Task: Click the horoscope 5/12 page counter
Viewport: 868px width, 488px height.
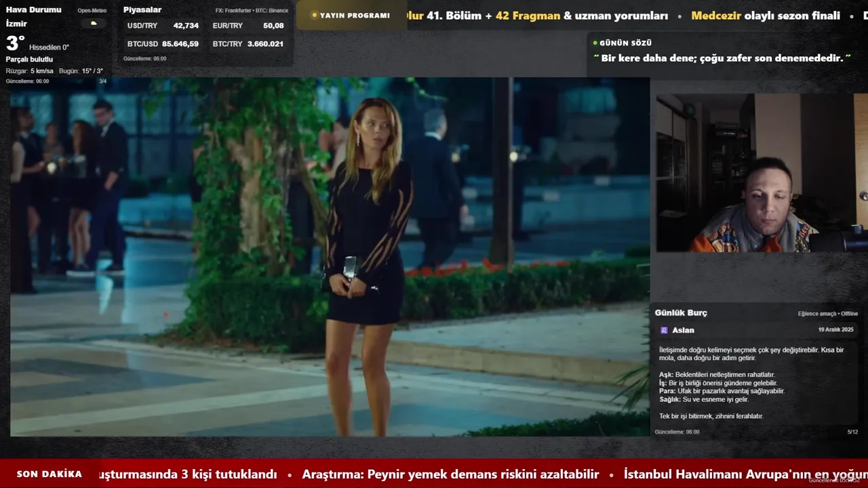Action: (x=852, y=432)
